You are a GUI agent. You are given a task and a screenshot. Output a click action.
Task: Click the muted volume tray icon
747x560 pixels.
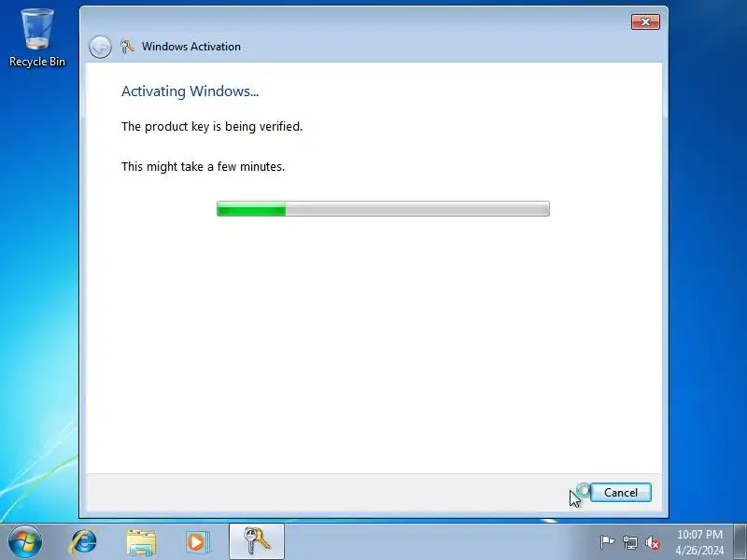click(653, 542)
